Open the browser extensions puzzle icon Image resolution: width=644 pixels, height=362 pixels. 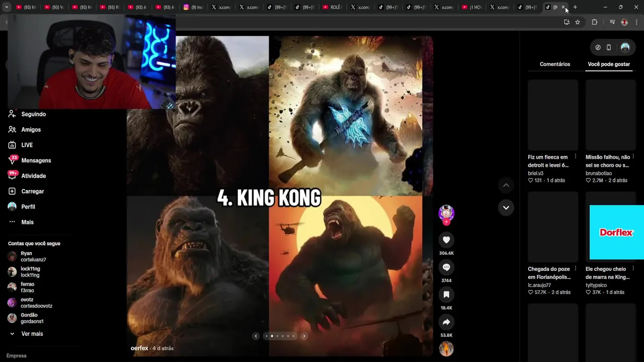point(594,22)
